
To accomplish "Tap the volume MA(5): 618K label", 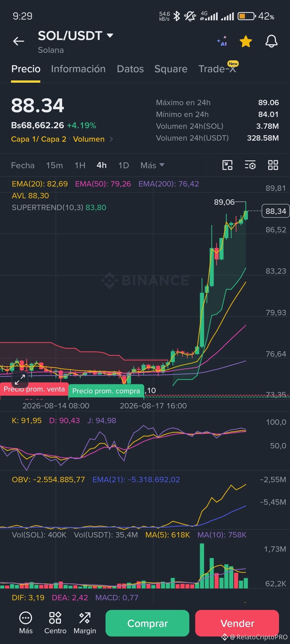I will click(168, 535).
